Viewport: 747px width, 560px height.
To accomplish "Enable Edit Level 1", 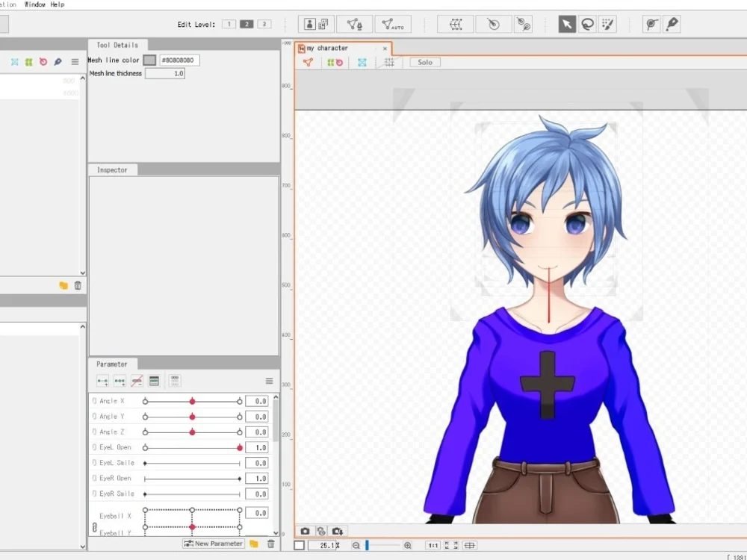I will pos(229,24).
